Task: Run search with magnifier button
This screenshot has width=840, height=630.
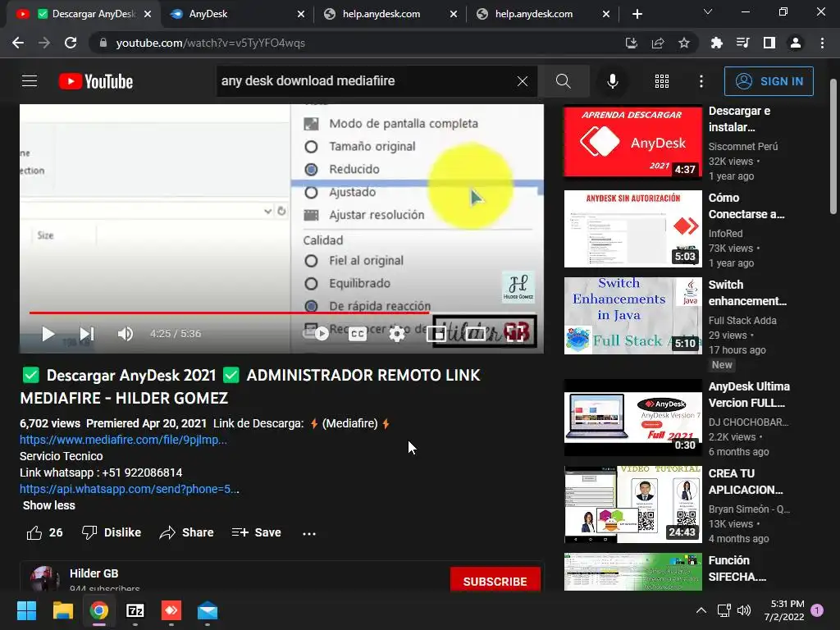Action: click(x=563, y=81)
